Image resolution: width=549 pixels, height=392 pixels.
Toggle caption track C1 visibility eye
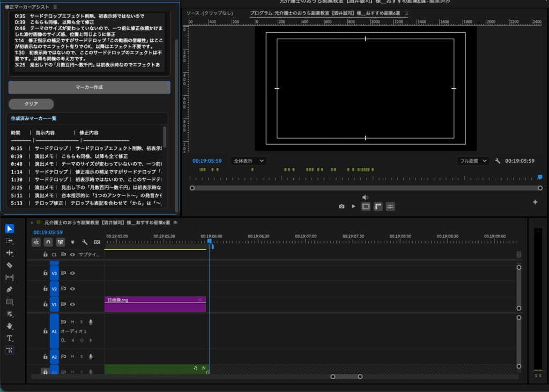(x=72, y=254)
